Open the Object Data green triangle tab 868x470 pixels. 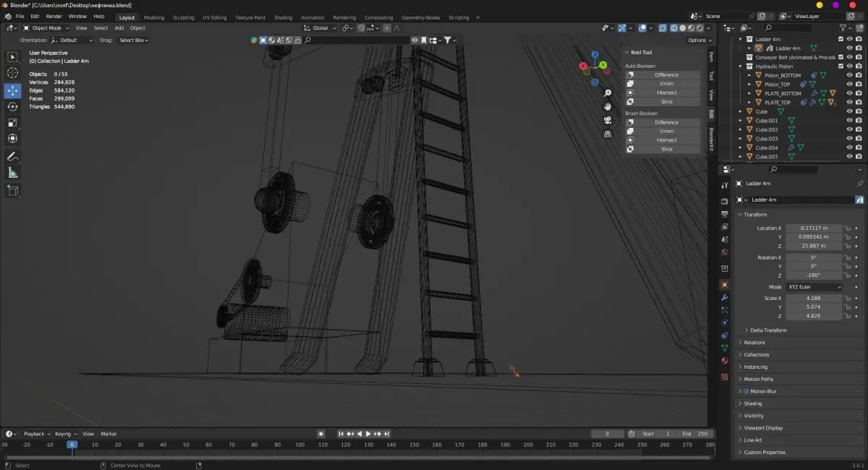[x=725, y=348]
